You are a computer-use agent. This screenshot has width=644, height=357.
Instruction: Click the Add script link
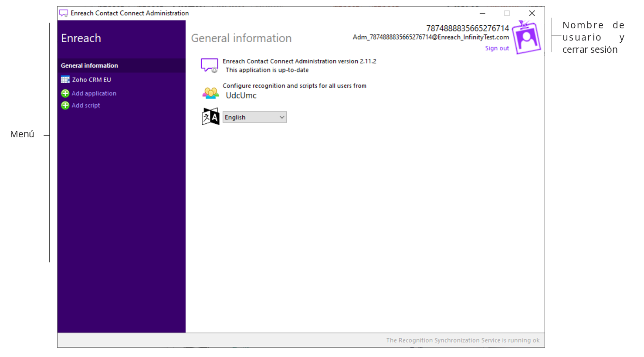tap(86, 105)
